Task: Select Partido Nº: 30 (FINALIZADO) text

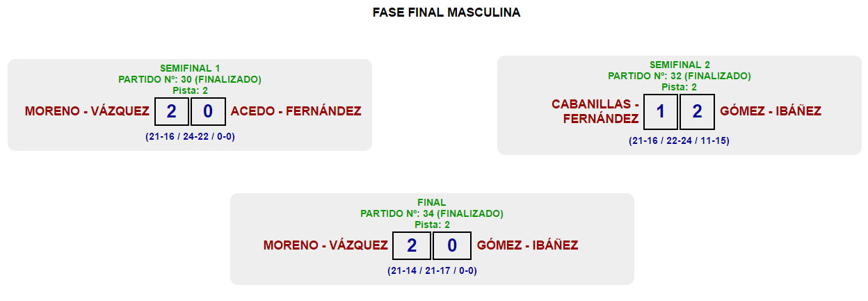Action: click(190, 79)
